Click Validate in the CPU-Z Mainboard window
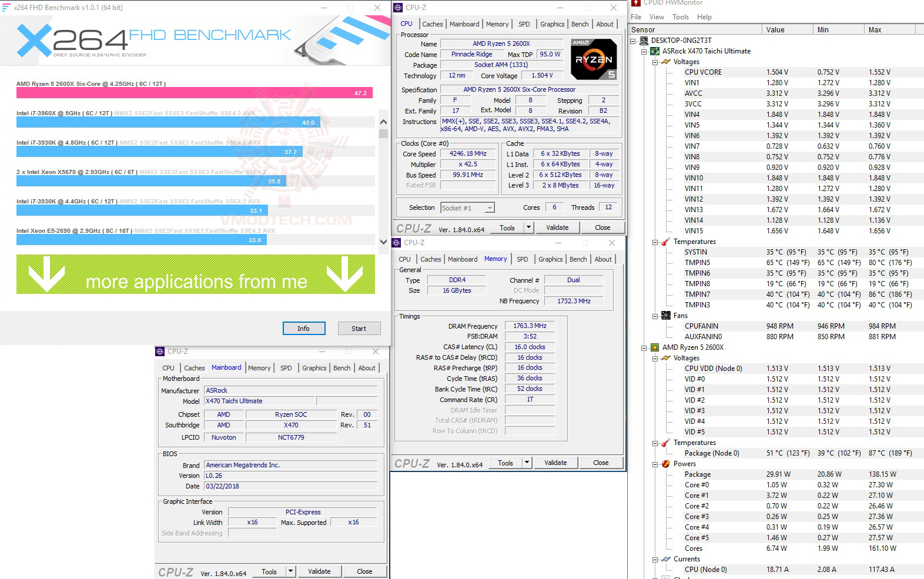The width and height of the screenshot is (924, 579). pos(319,571)
